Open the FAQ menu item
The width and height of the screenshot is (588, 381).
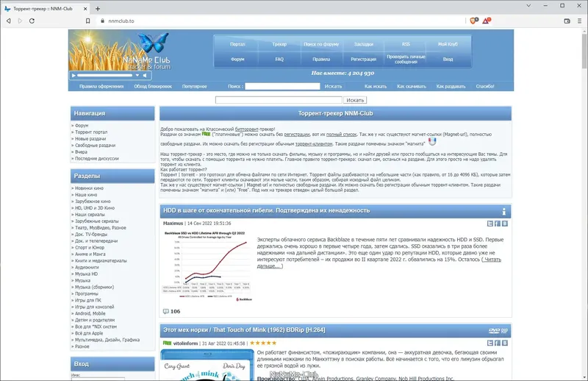279,60
